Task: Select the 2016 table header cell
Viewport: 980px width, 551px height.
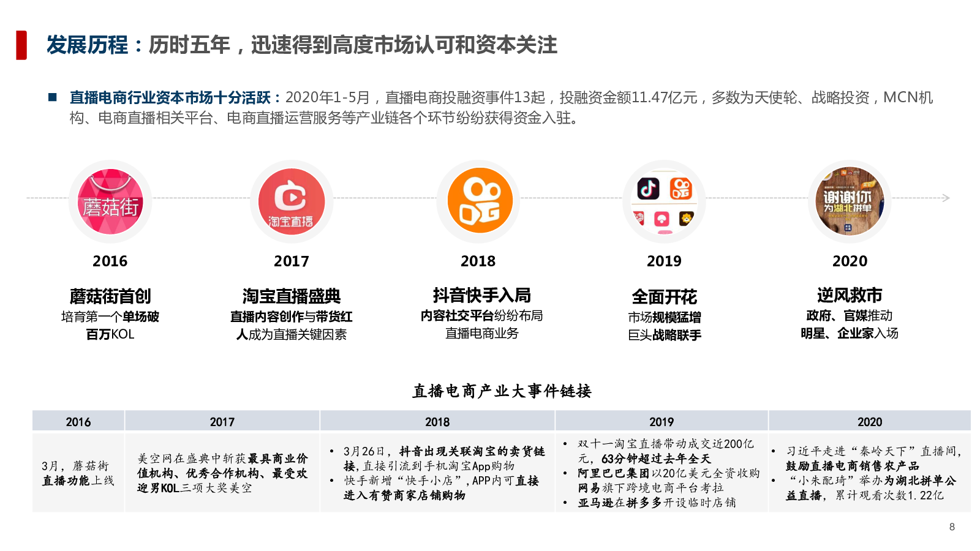Action: click(78, 422)
